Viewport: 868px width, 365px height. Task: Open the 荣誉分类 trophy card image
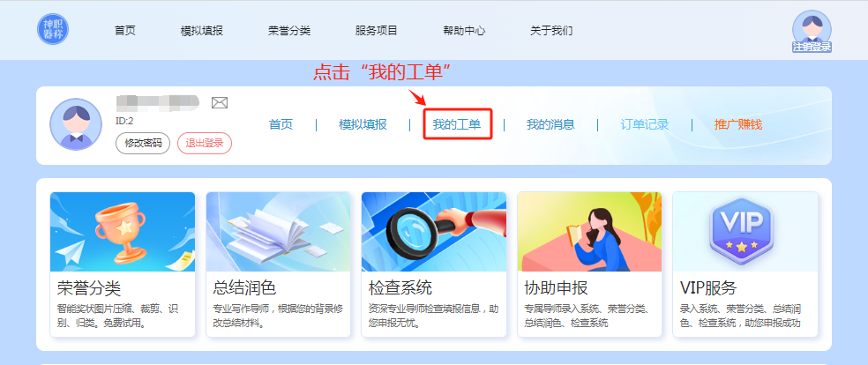123,232
